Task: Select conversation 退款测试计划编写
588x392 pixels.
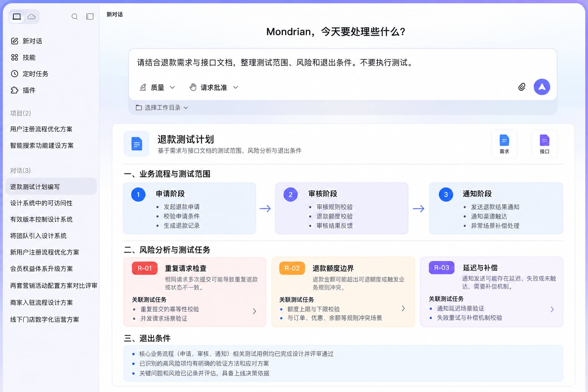Action: (51, 186)
